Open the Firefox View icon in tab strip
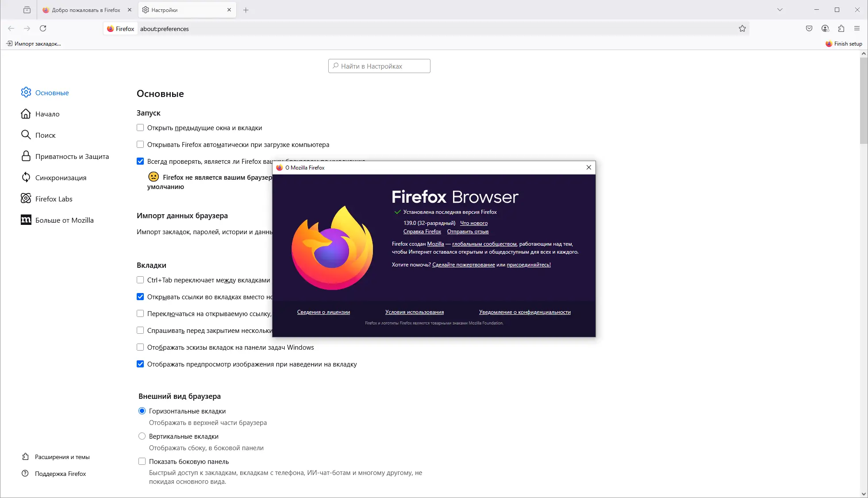This screenshot has height=498, width=868. point(27,10)
